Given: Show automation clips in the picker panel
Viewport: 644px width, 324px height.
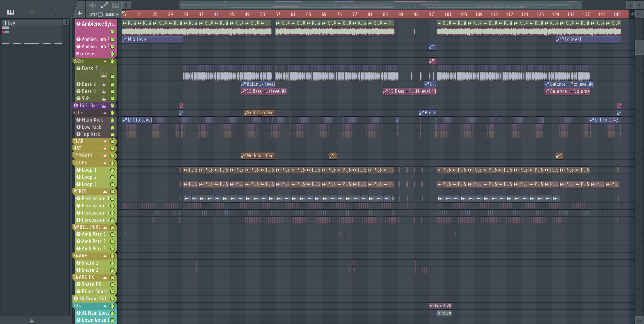Looking at the screenshot, I should point(53,12).
